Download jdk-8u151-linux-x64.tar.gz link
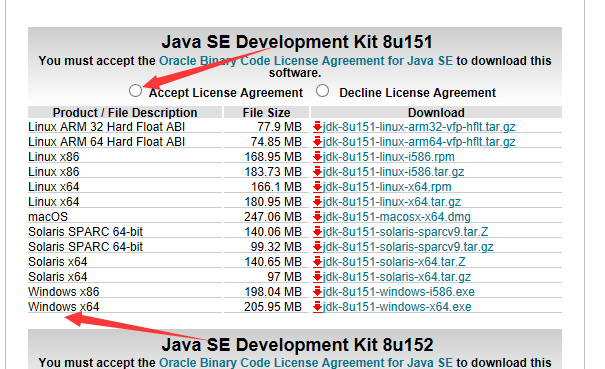This screenshot has width=605, height=369. 392,202
